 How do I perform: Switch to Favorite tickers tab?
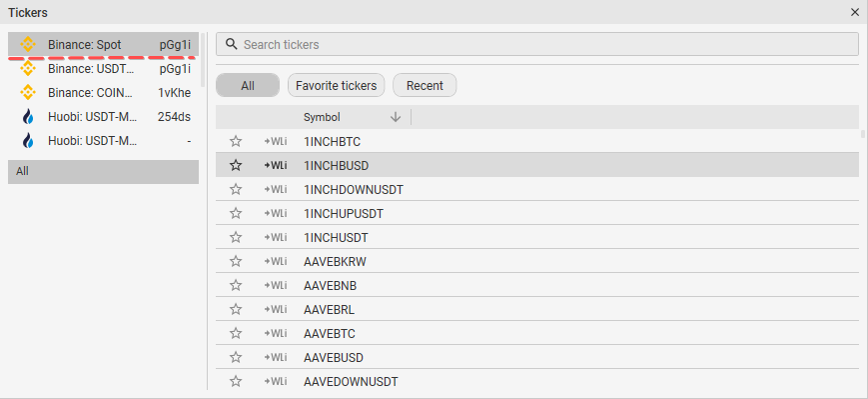[336, 85]
